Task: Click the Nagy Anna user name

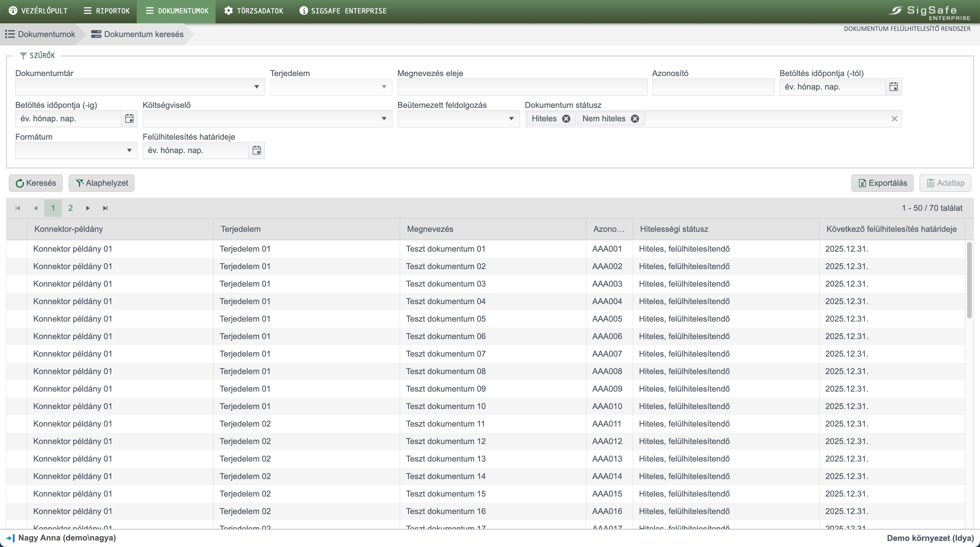Action: [x=67, y=538]
